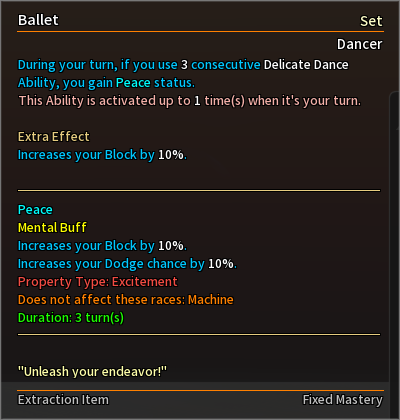
Task: Select the Set label at top right
Action: pos(371,21)
